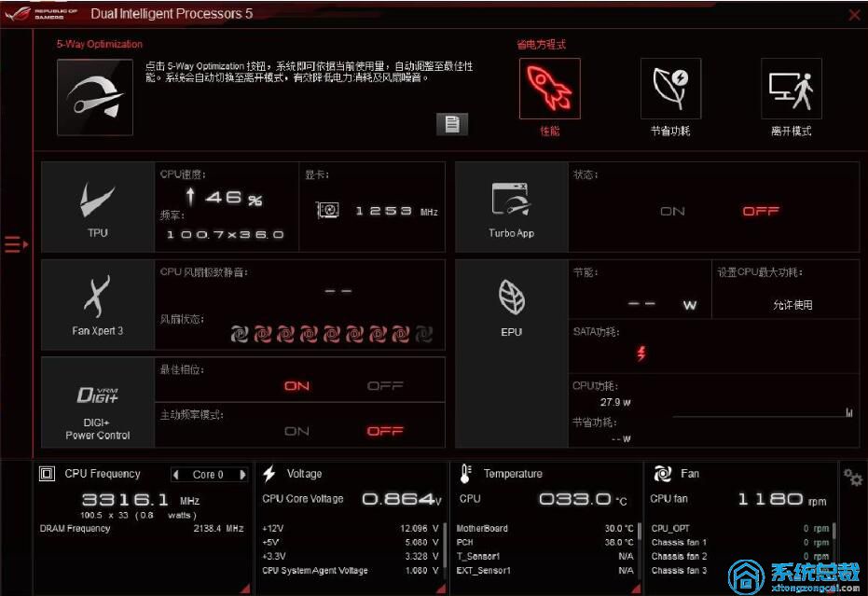This screenshot has height=596, width=868.
Task: Select the Performance rocket power mode
Action: pyautogui.click(x=550, y=89)
